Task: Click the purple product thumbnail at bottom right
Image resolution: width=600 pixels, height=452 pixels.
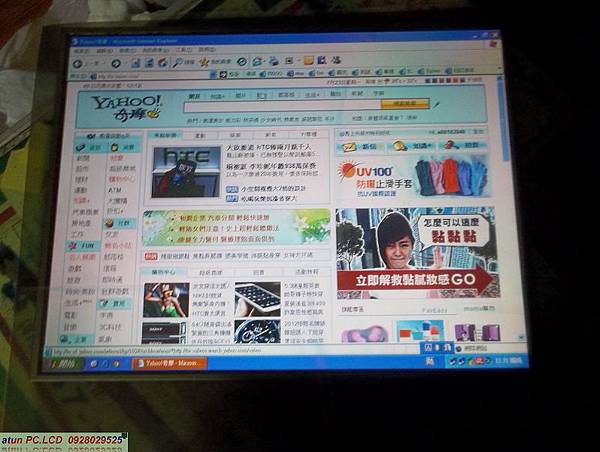Action: [478, 332]
